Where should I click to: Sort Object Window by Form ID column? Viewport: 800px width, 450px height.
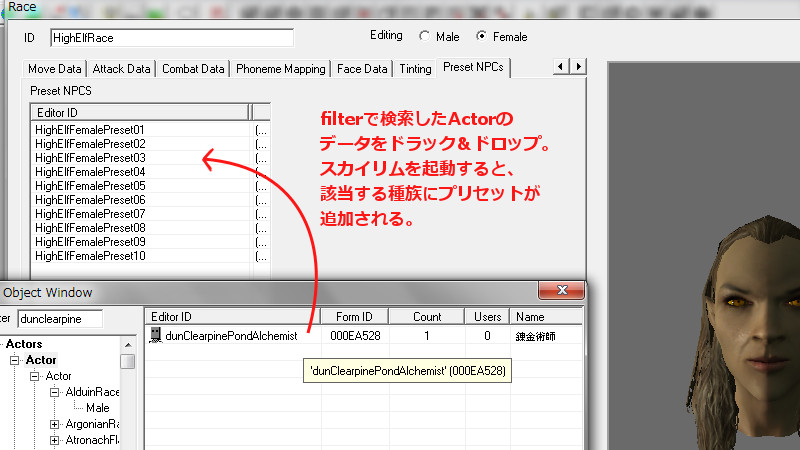point(354,317)
